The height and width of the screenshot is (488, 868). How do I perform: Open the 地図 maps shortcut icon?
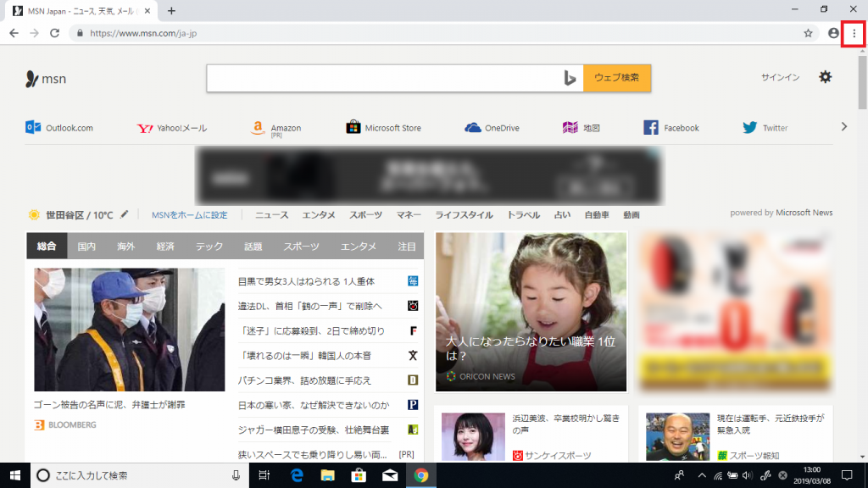(x=570, y=127)
